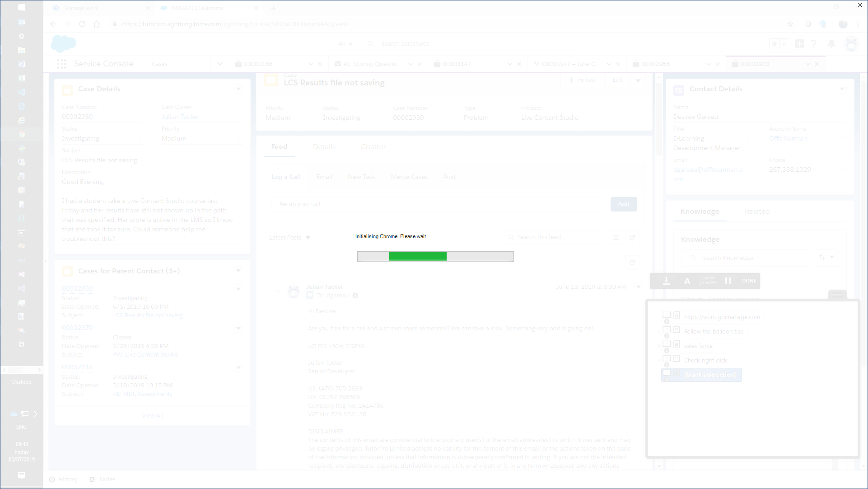Add this page to Salesforce favorites star

coord(774,44)
